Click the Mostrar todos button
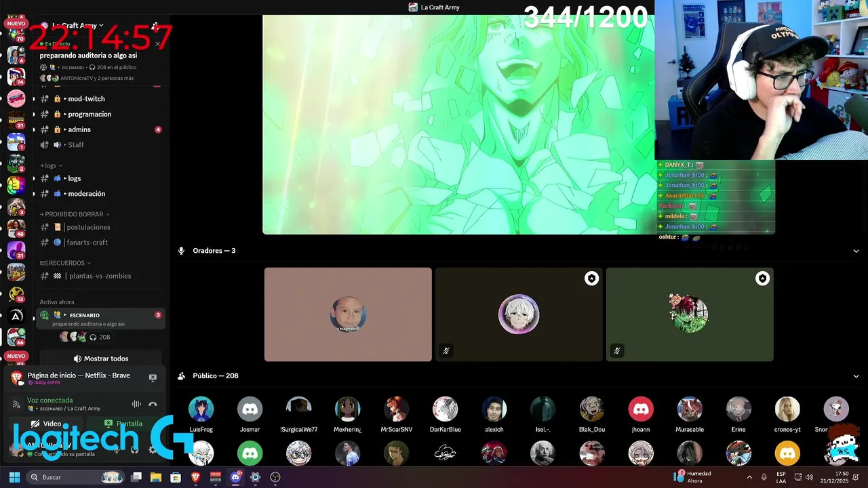Image resolution: width=868 pixels, height=488 pixels. click(100, 359)
